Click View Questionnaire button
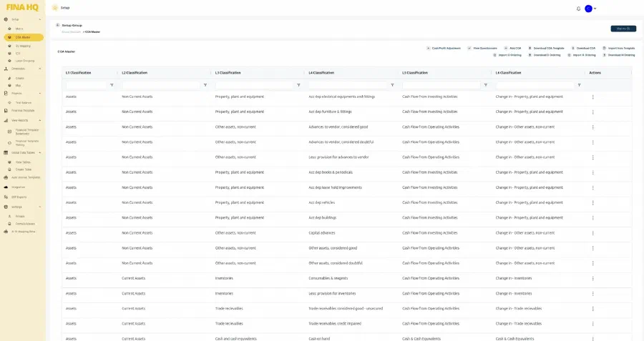The height and width of the screenshot is (341, 644). pos(482,48)
